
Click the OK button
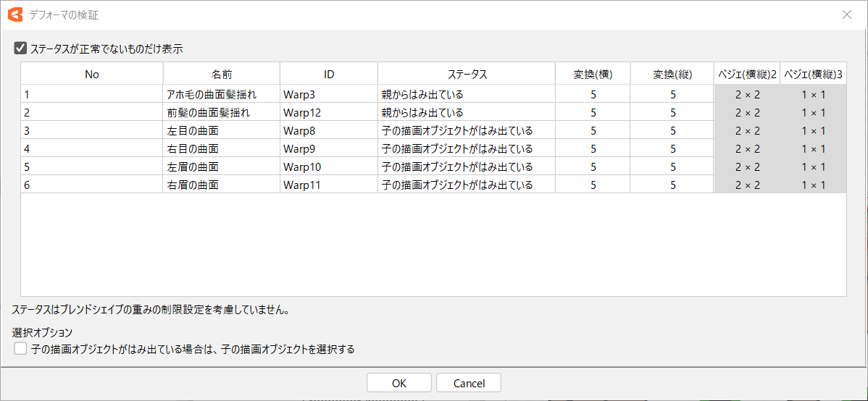pos(398,383)
